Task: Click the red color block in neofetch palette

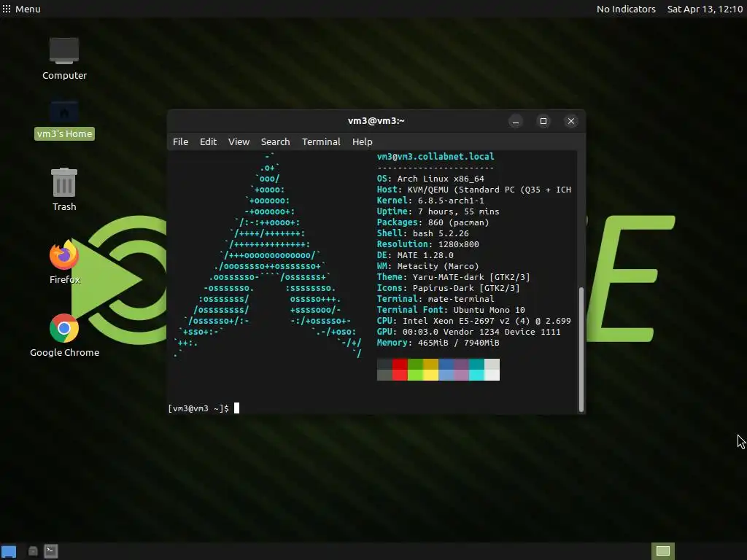Action: coord(400,370)
